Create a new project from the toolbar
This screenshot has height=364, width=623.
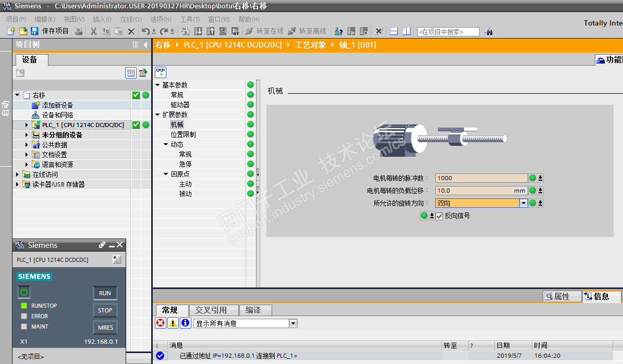coord(11,31)
